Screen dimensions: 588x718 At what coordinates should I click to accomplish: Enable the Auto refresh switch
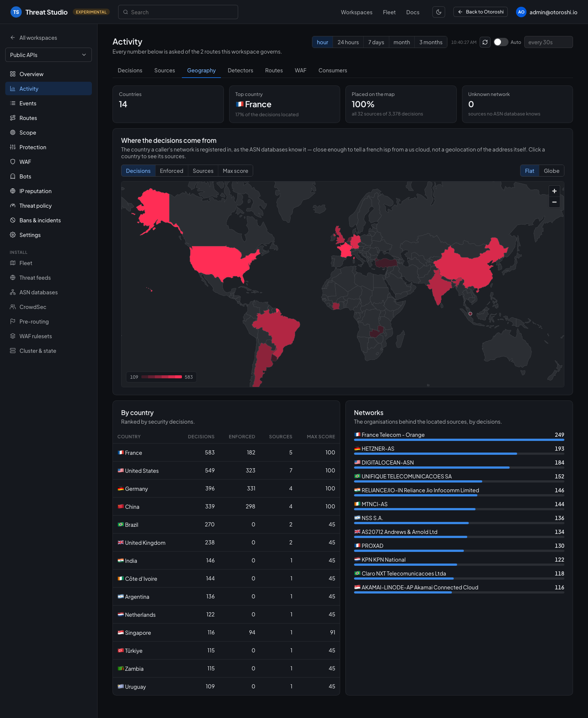pyautogui.click(x=501, y=42)
